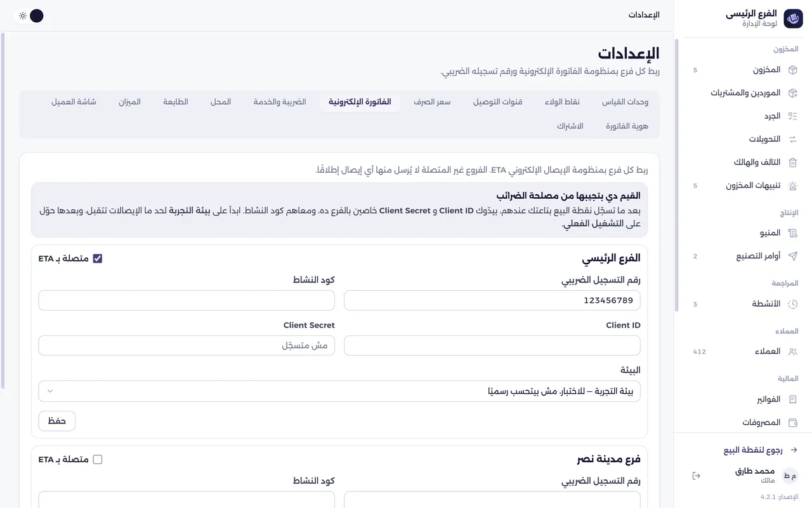Viewport: 812px width, 508px height.
Task: Click the الفاتورة الإلكترونية active tab
Action: [x=360, y=102]
